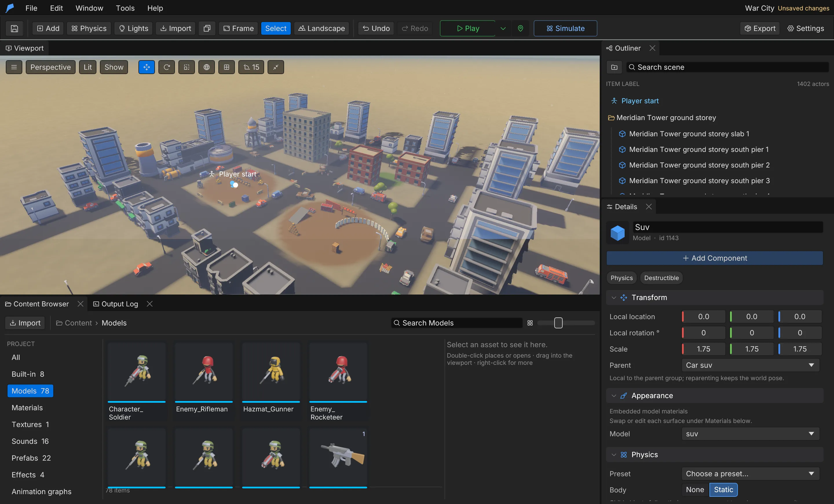Image resolution: width=834 pixels, height=504 pixels.
Task: Open the Tools menu
Action: (x=125, y=8)
